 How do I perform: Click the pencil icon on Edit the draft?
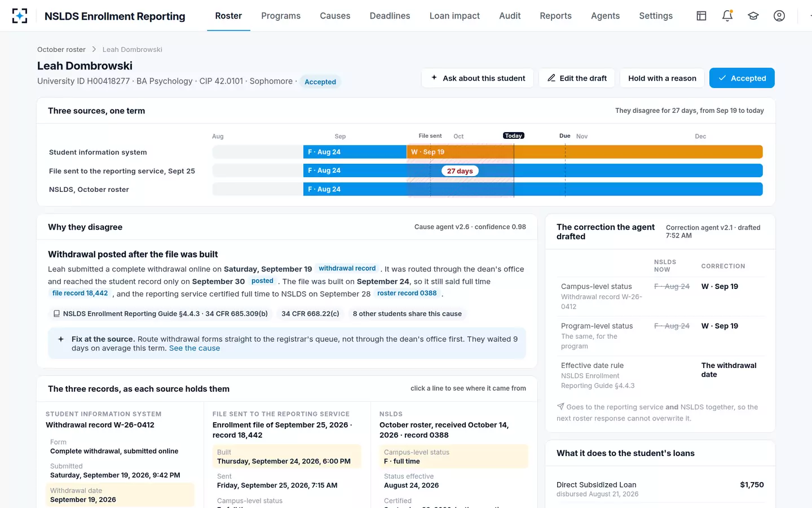(x=551, y=78)
